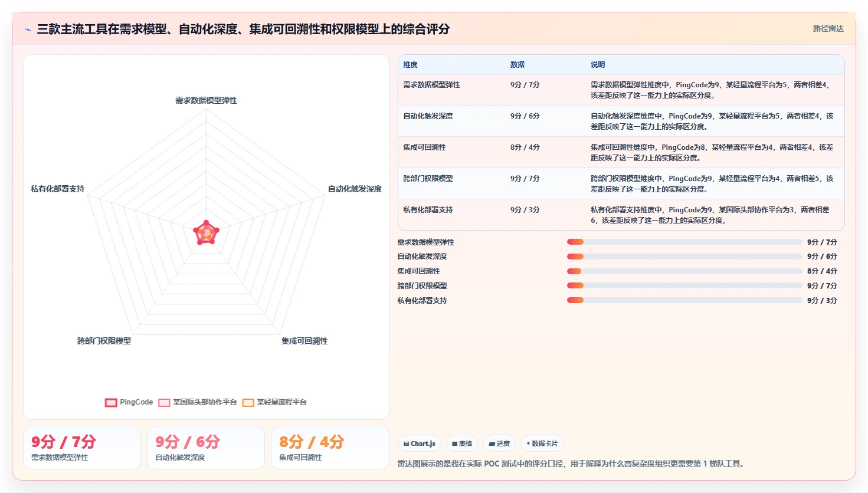This screenshot has width=868, height=493.
Task: Select 自动化触发深度 in the table's first column
Action: pyautogui.click(x=428, y=116)
